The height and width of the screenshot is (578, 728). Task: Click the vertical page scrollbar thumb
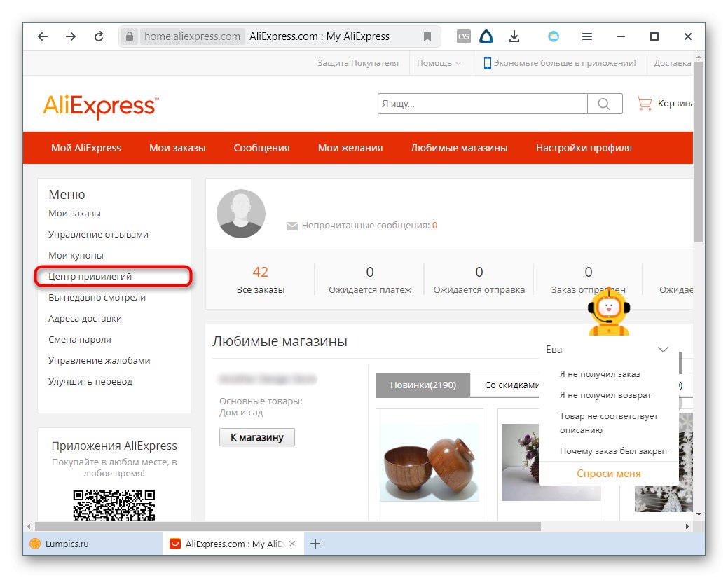click(x=699, y=152)
